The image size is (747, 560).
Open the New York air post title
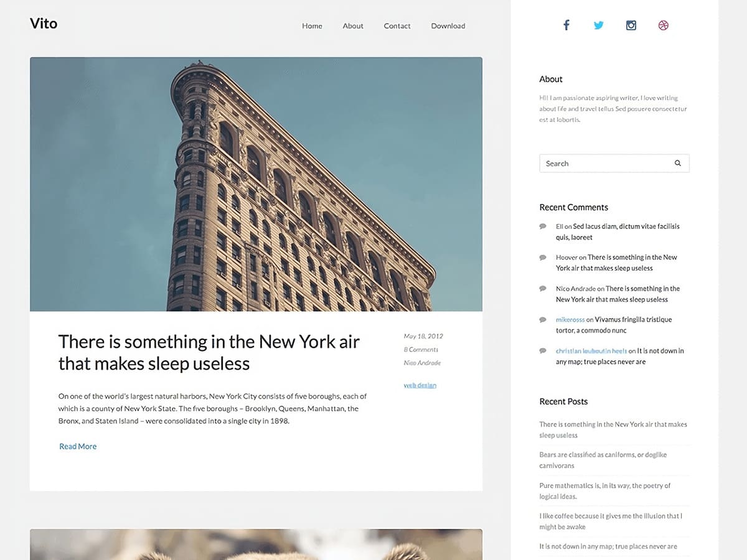tap(209, 352)
